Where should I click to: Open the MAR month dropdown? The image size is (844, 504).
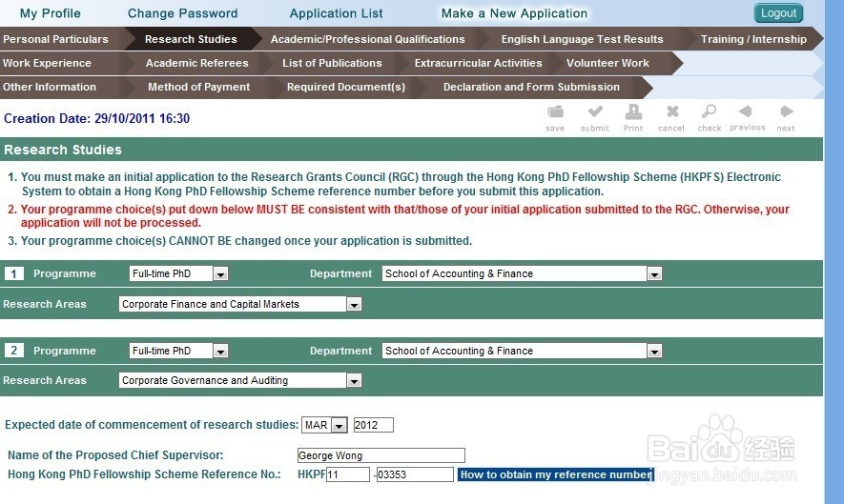coord(324,425)
